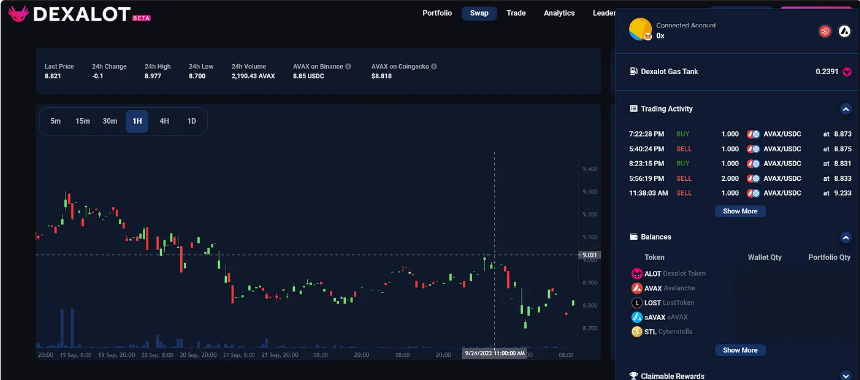Open the Portfolio page
This screenshot has height=380, width=860.
coord(437,13)
